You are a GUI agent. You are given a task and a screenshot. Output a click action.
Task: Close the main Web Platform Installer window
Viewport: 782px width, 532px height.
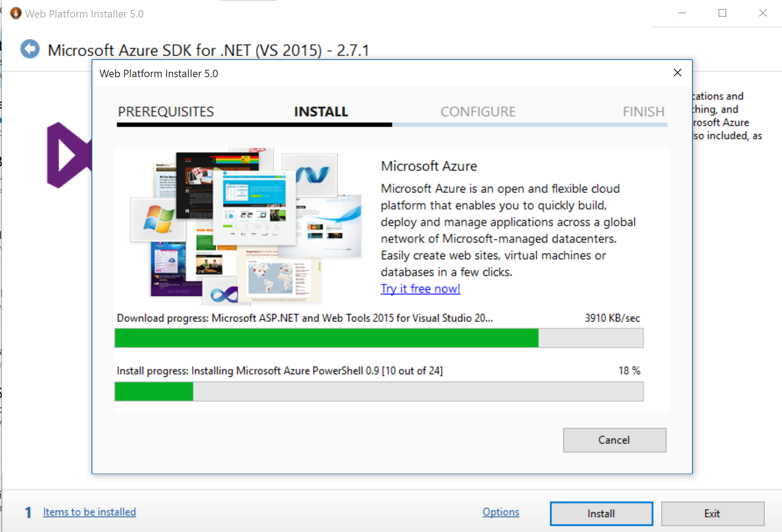click(763, 13)
